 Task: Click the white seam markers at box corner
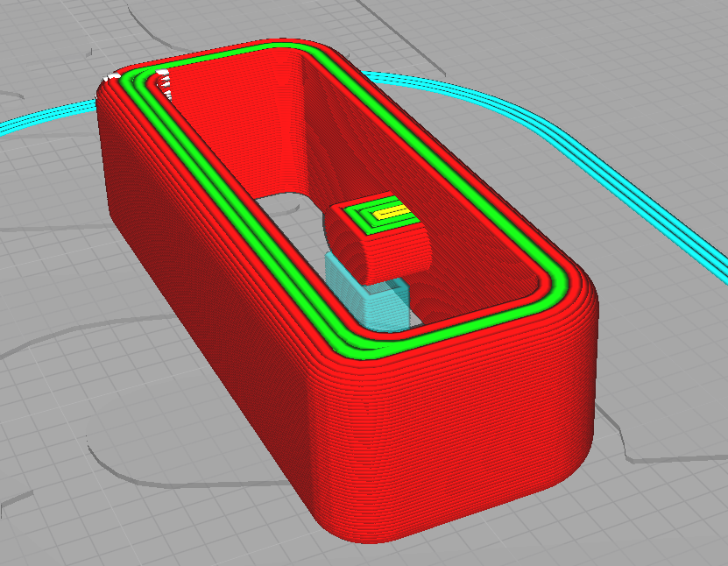164,83
